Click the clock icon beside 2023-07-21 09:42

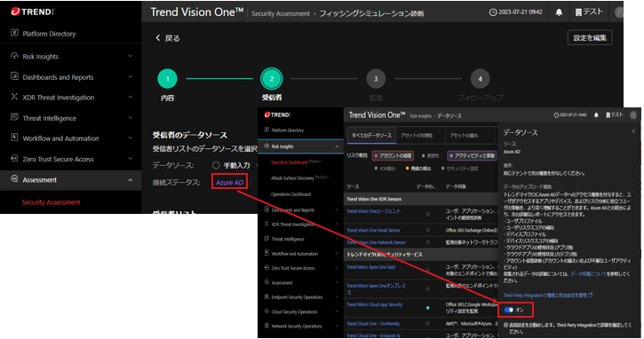[x=493, y=12]
